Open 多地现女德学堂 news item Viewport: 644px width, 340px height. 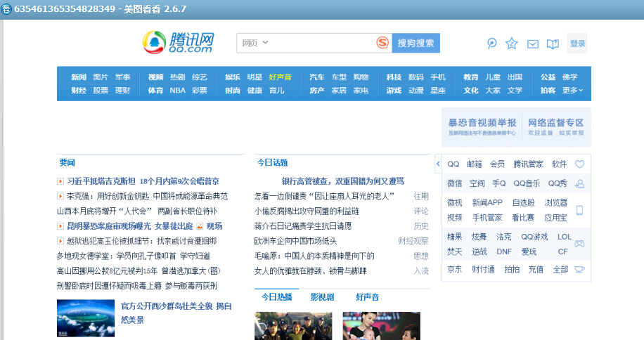click(134, 256)
